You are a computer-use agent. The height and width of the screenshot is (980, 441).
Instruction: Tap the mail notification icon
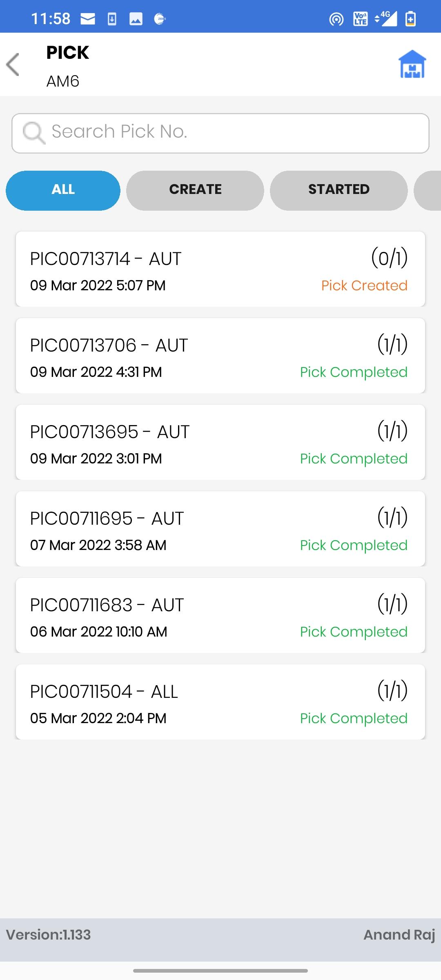pos(88,19)
